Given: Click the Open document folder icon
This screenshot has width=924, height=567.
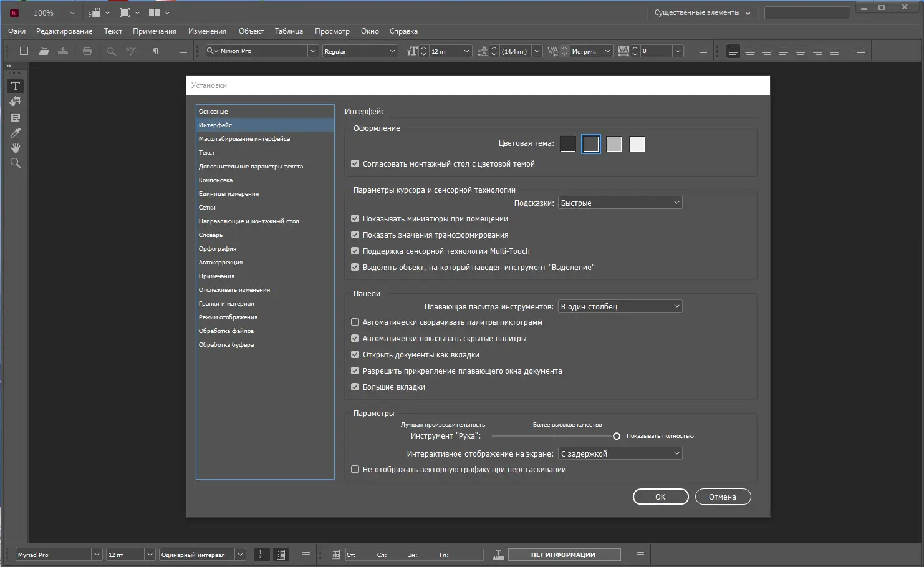Looking at the screenshot, I should [x=43, y=51].
